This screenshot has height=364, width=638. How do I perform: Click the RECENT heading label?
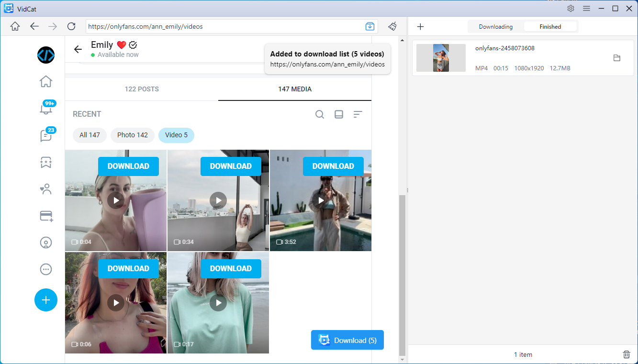pos(87,114)
